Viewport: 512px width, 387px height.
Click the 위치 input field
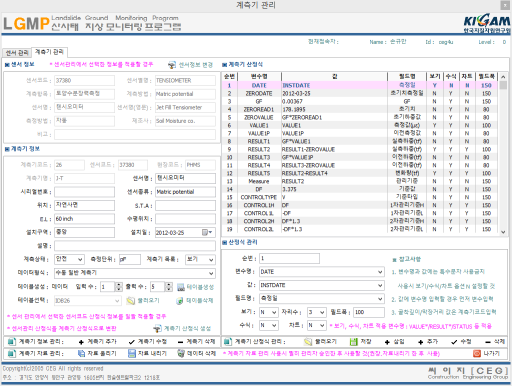tap(85, 205)
